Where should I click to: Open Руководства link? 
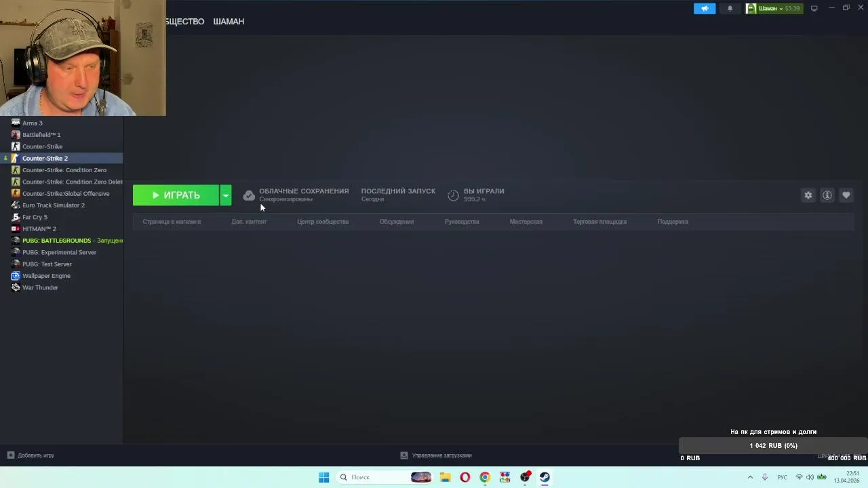pos(462,222)
